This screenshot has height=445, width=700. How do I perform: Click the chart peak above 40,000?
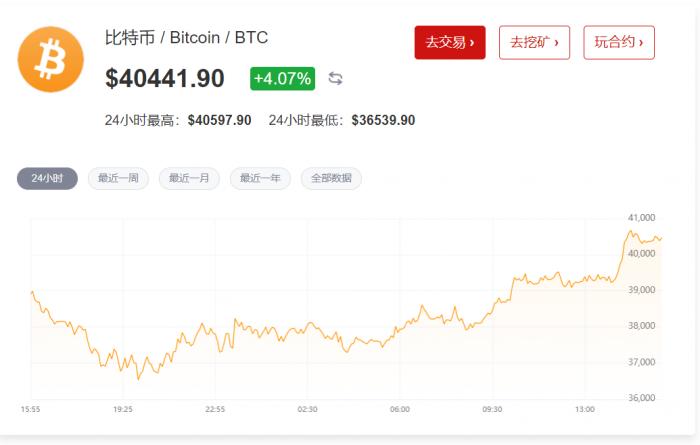click(x=631, y=232)
